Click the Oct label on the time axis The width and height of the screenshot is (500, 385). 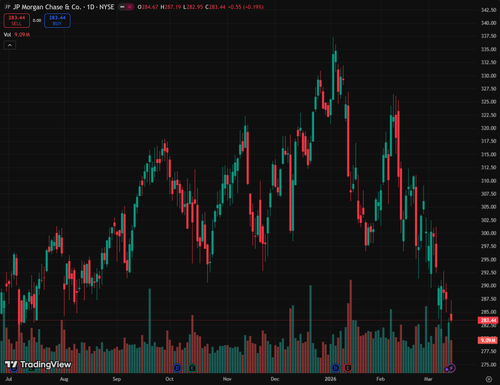pyautogui.click(x=169, y=379)
